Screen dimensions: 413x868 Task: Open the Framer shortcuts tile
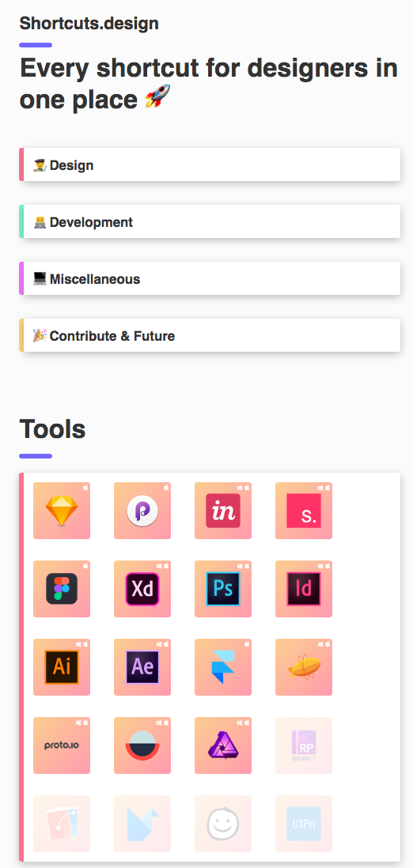(223, 667)
